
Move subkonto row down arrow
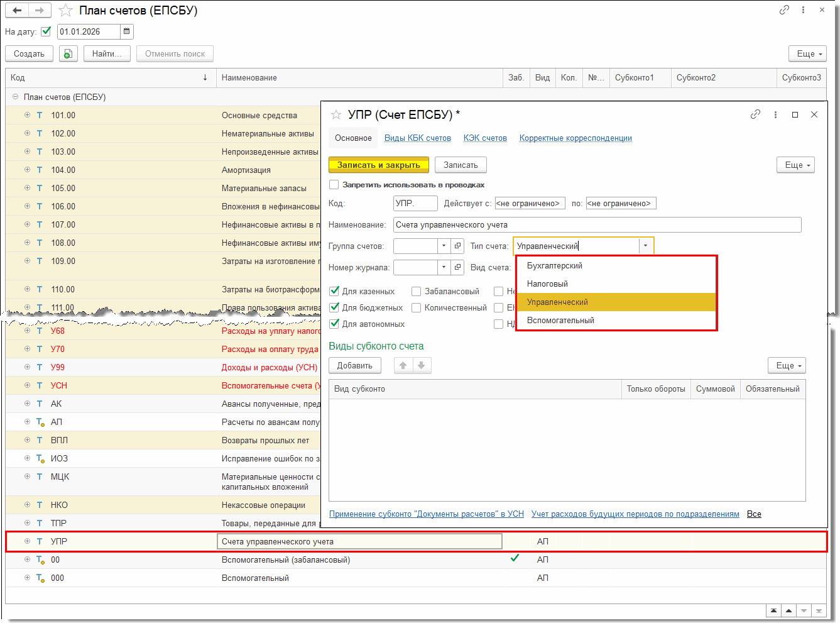pyautogui.click(x=422, y=365)
